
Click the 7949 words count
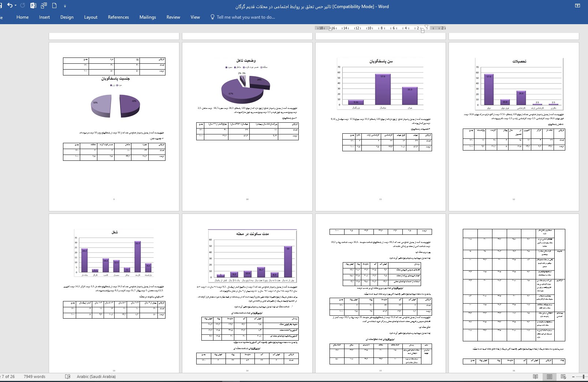tap(34, 377)
